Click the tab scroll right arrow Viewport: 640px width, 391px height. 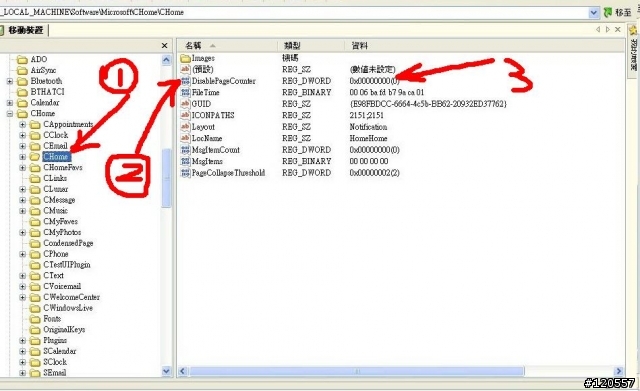coord(608,29)
